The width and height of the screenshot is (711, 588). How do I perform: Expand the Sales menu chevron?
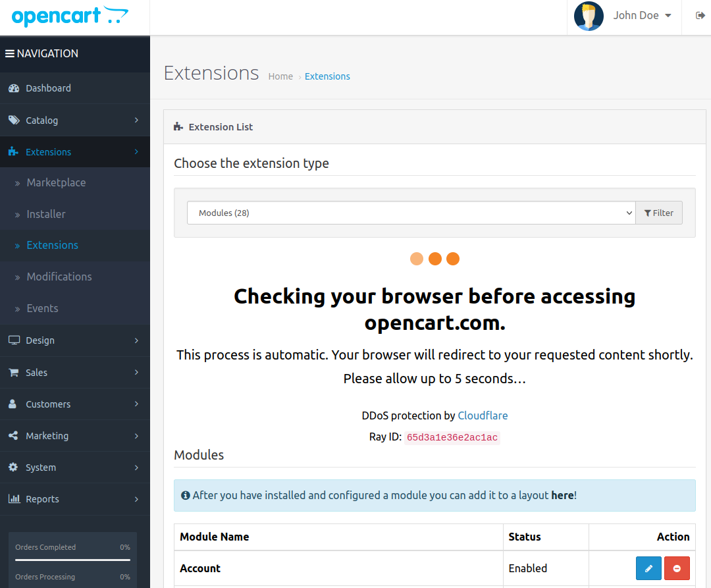point(136,372)
